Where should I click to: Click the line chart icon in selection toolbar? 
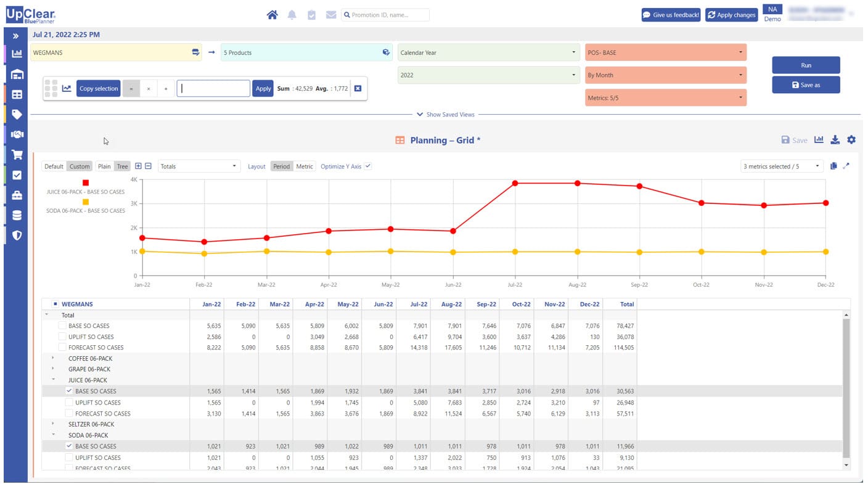point(67,88)
